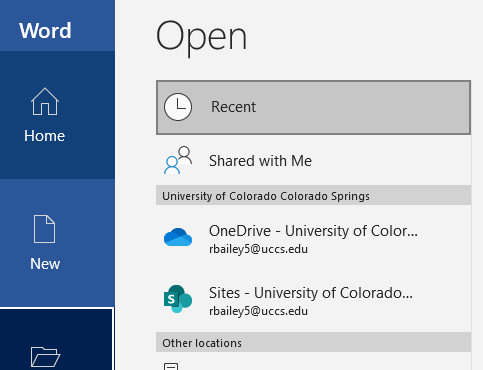Click the Recent clock icon

point(178,107)
